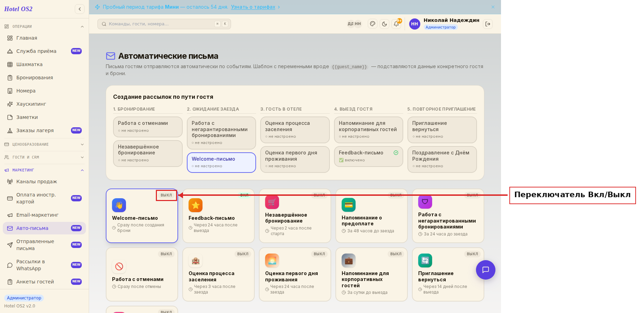Select Welcome-письмо journey card in Ожидание заезда
This screenshot has width=644, height=313.
[221, 162]
